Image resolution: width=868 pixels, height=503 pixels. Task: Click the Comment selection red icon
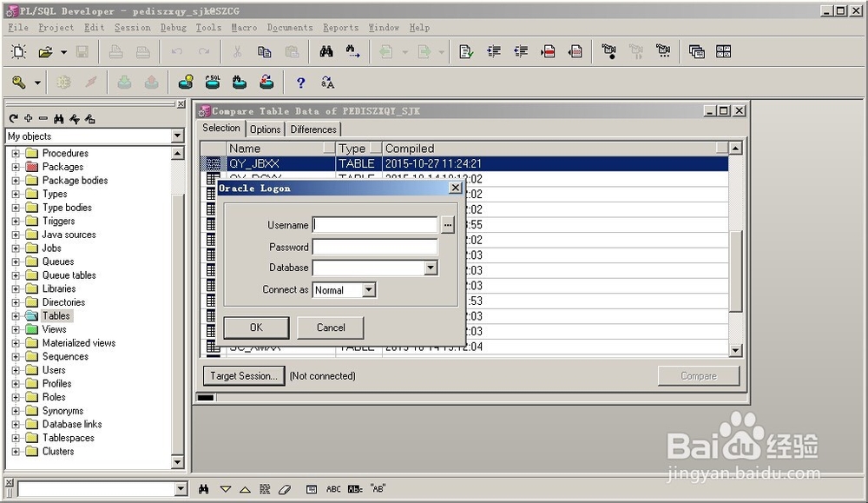(548, 52)
